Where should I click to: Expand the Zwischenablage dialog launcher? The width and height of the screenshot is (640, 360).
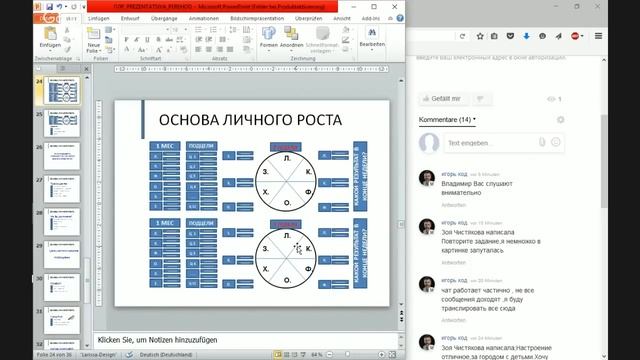(78, 59)
